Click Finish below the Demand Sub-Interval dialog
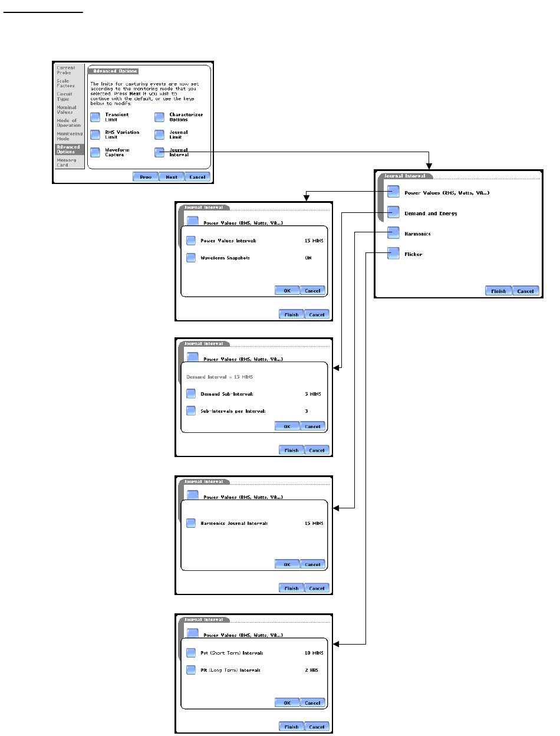 (291, 450)
